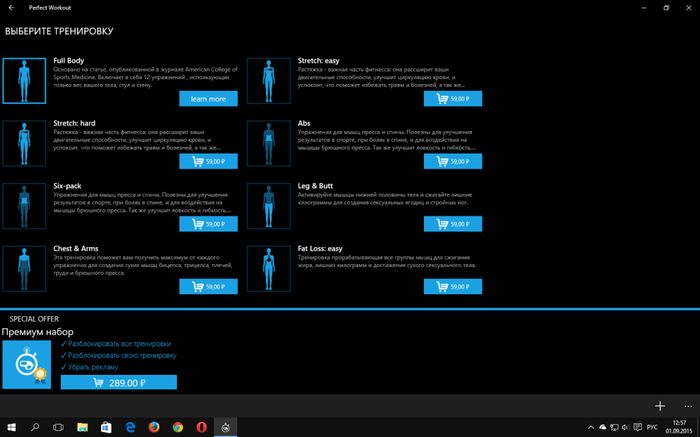Click the plus icon in app bar
700x437 pixels.
point(659,406)
